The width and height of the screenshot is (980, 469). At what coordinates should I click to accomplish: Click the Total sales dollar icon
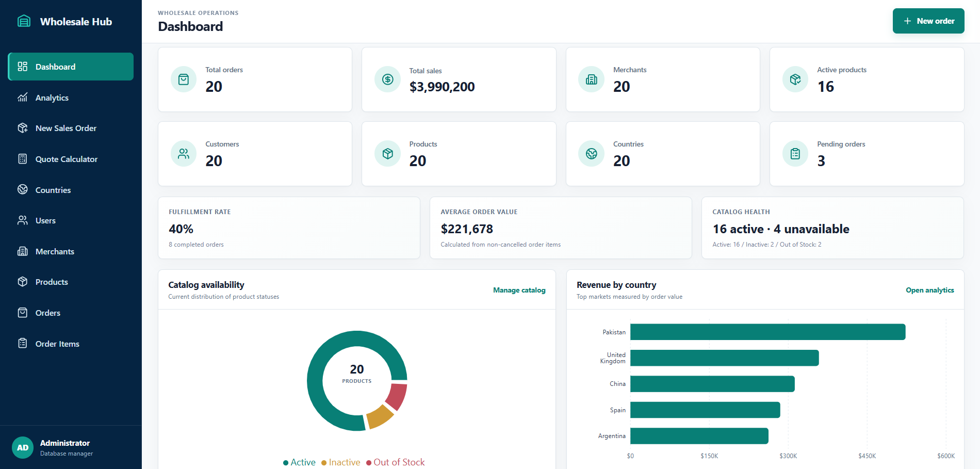[x=387, y=79]
